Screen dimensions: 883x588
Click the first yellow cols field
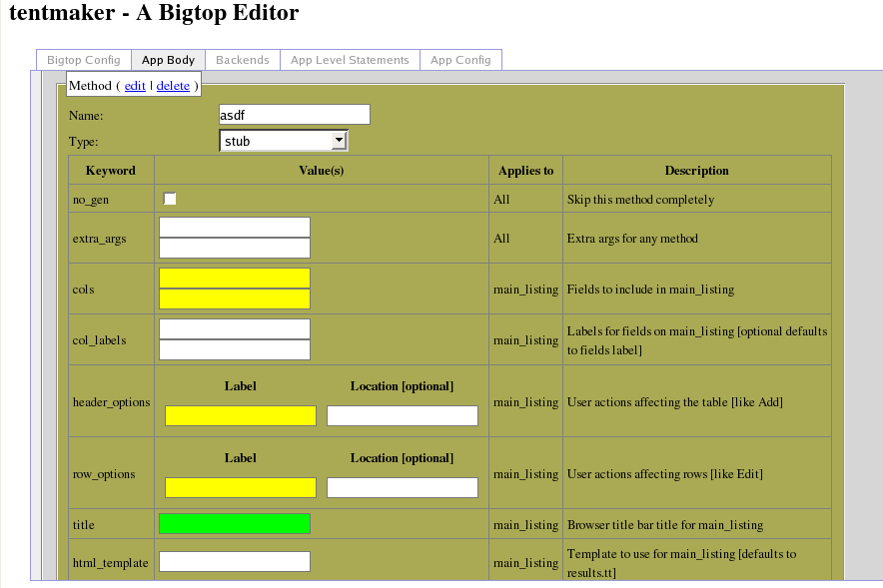pyautogui.click(x=235, y=278)
